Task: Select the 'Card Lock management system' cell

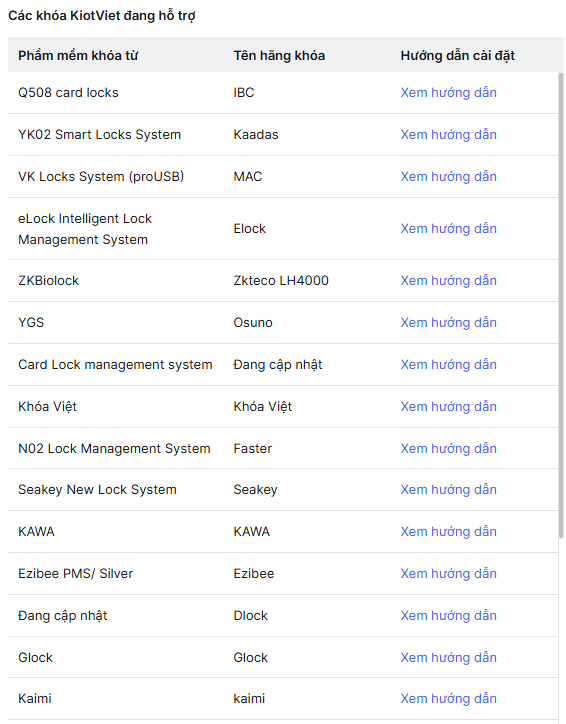Action: coord(115,365)
